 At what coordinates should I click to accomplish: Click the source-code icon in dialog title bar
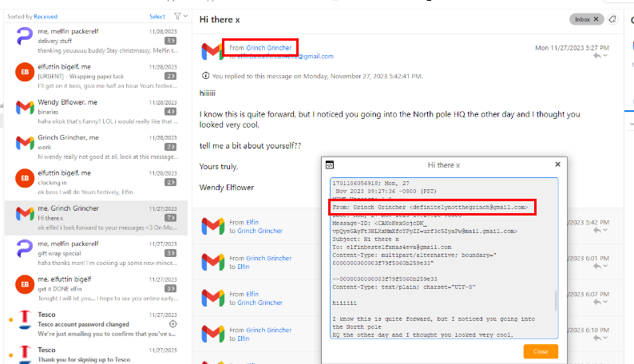click(x=330, y=164)
